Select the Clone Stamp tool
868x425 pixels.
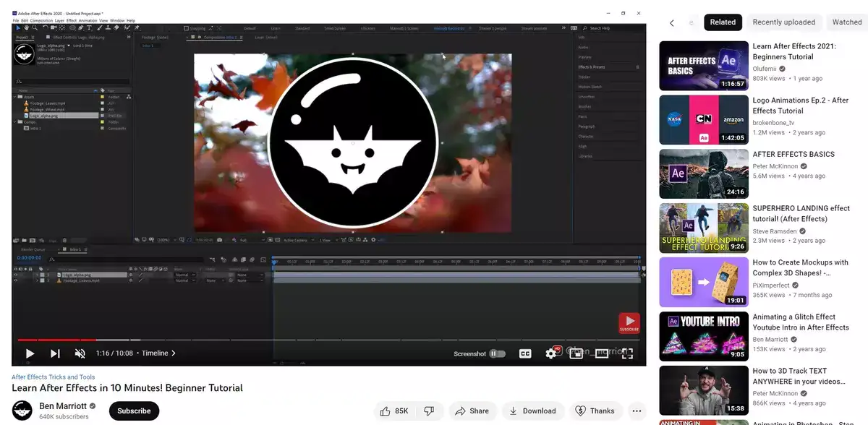(x=109, y=28)
